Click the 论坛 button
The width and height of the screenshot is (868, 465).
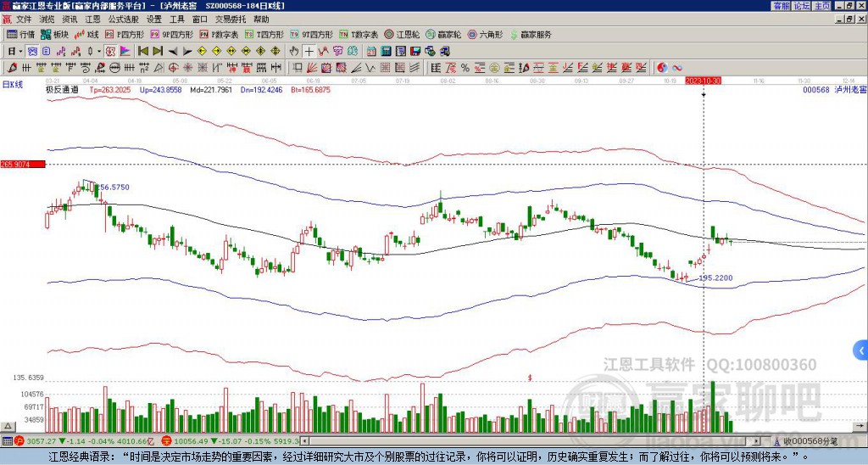801,6
